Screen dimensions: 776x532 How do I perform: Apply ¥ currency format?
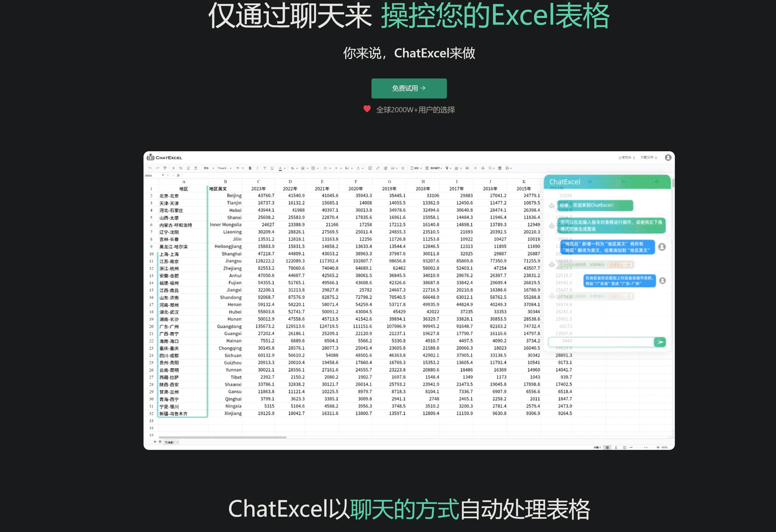coord(174,168)
